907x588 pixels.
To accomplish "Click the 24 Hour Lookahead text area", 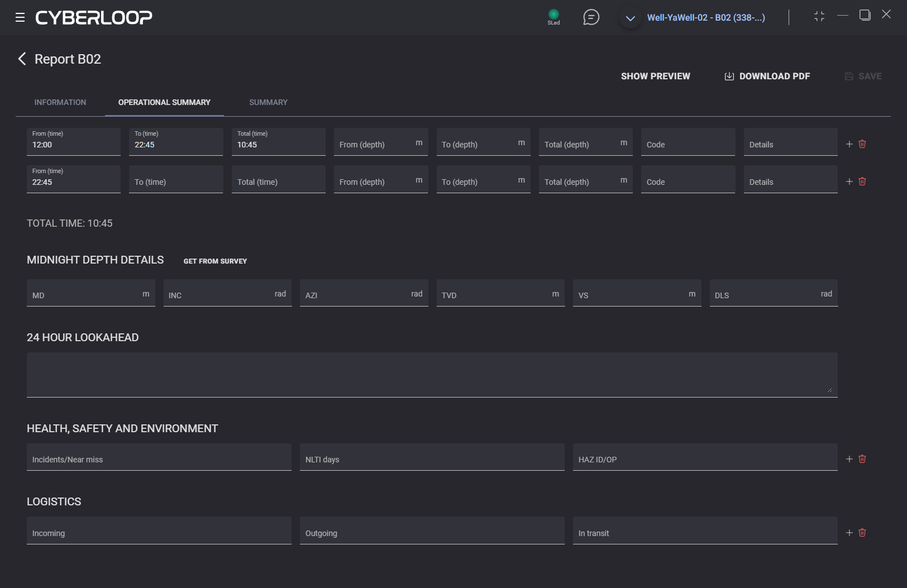I will [432, 374].
